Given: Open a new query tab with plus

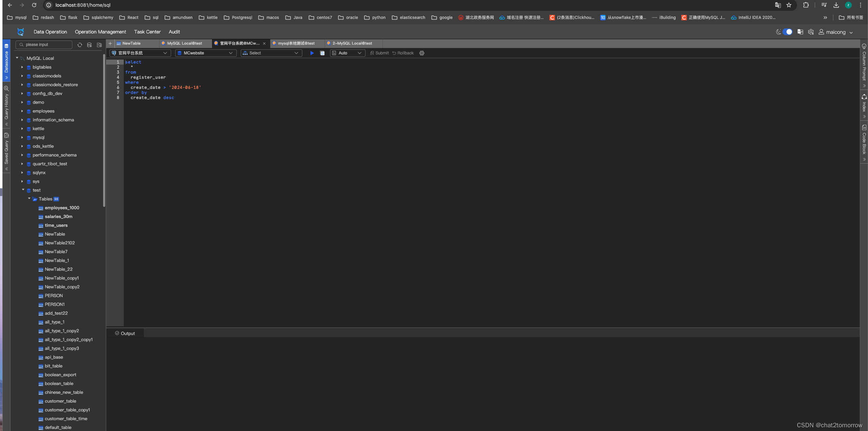Looking at the screenshot, I should (110, 43).
